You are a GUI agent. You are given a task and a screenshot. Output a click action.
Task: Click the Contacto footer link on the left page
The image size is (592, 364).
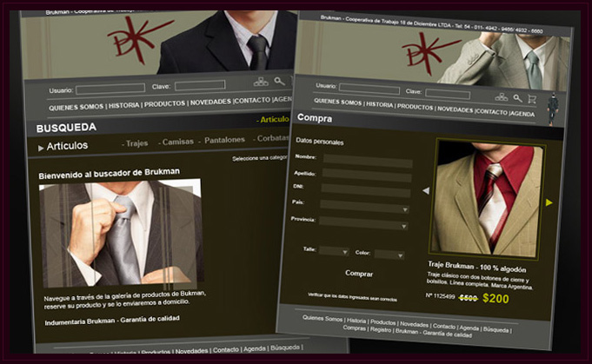point(226,350)
